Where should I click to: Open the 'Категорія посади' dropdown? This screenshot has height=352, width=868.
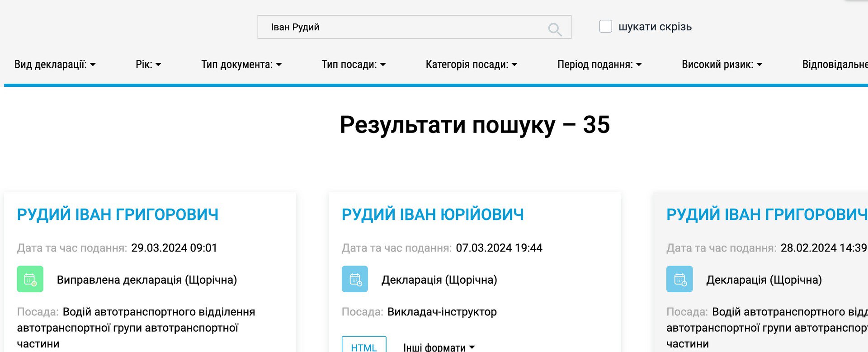pyautogui.click(x=472, y=65)
